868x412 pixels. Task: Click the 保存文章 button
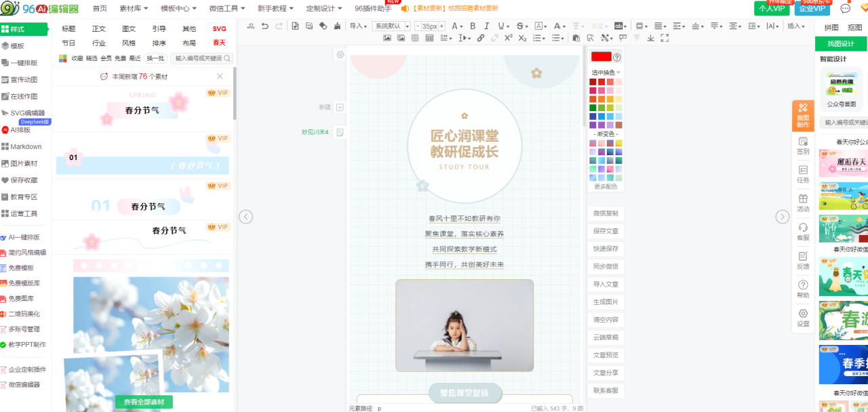click(x=606, y=231)
